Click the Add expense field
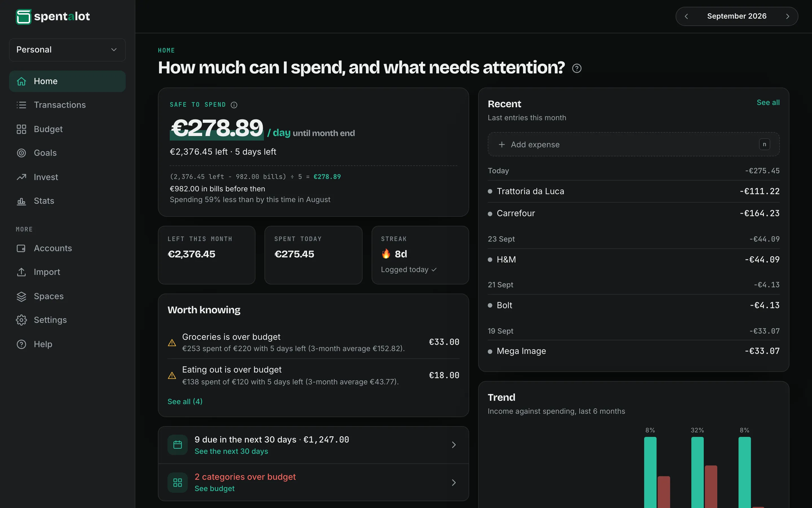Viewport: 812px width, 508px height. pyautogui.click(x=633, y=144)
